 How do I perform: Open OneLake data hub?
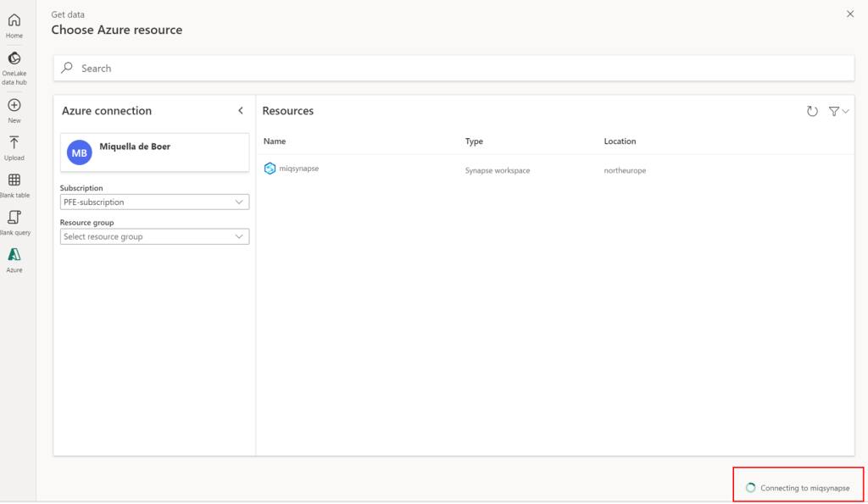14,69
